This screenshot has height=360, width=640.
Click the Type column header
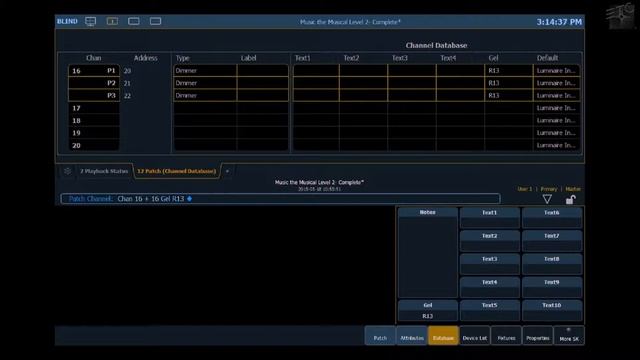coord(182,58)
